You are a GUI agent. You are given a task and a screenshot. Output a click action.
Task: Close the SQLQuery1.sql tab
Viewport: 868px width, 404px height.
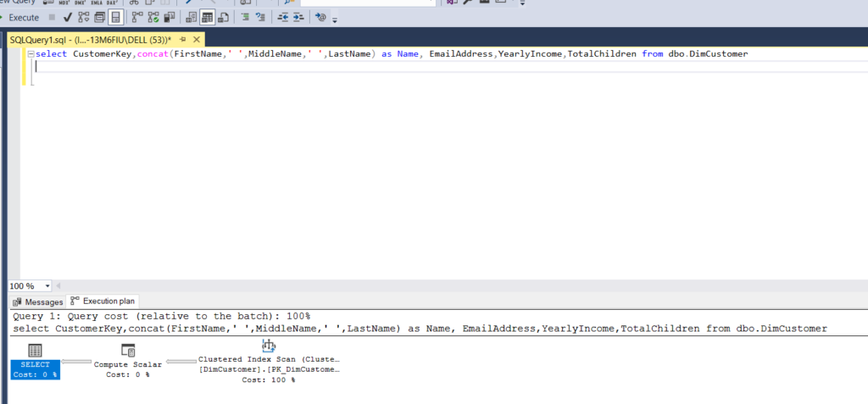point(195,39)
